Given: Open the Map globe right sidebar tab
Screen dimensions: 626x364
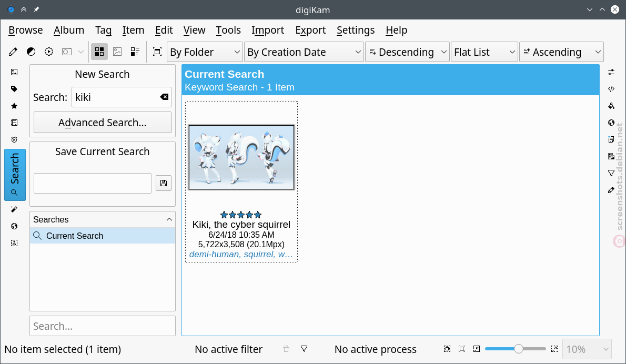Looking at the screenshot, I should [x=611, y=123].
